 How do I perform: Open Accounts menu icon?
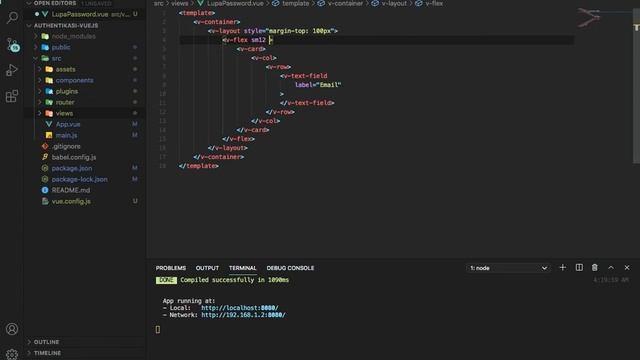pos(12,329)
